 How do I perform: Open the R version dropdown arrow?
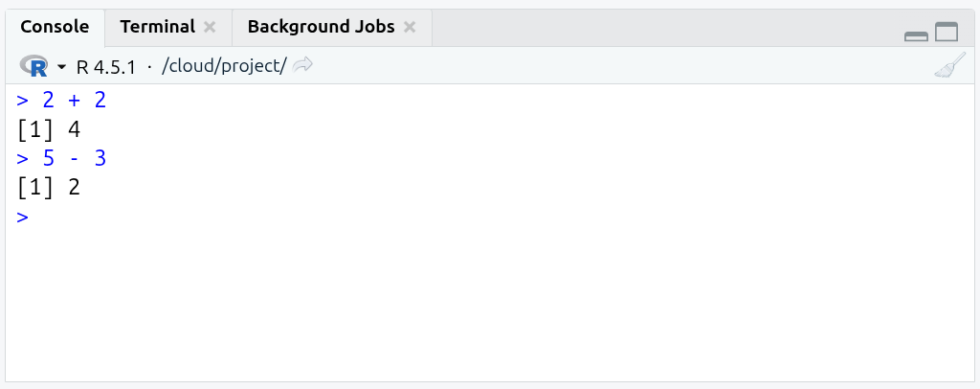pyautogui.click(x=62, y=67)
